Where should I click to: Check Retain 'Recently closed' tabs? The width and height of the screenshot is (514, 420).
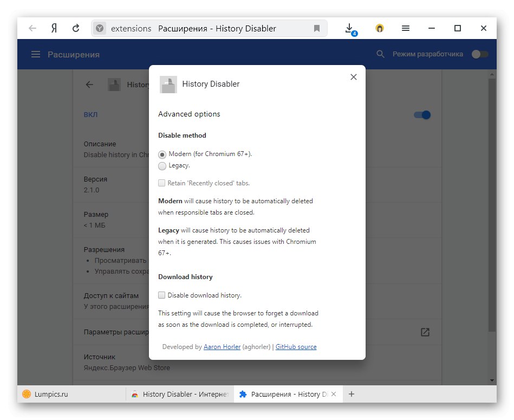pos(161,183)
